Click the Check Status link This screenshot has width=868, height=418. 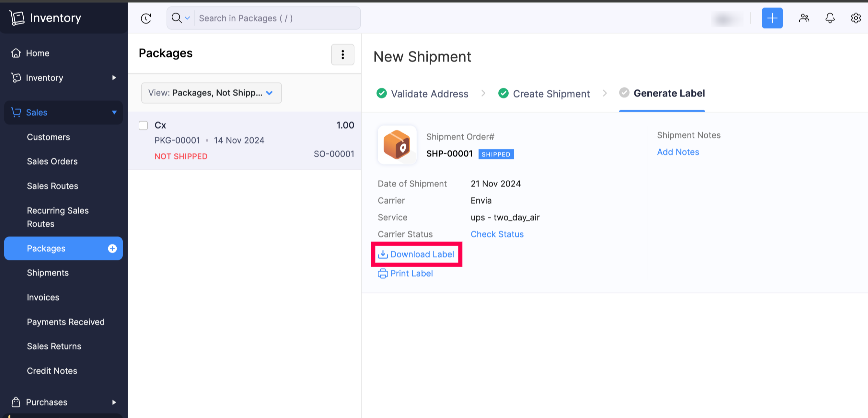point(497,234)
